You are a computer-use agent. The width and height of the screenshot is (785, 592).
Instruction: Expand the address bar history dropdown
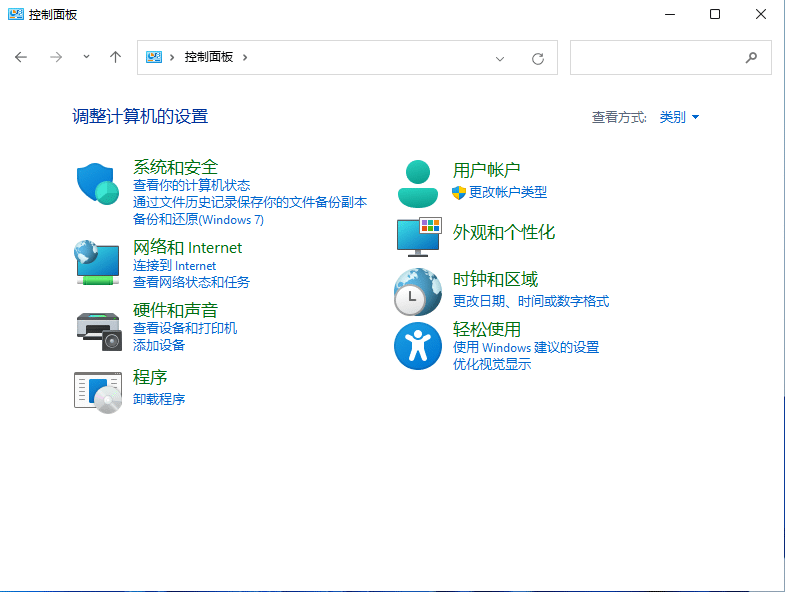[501, 58]
